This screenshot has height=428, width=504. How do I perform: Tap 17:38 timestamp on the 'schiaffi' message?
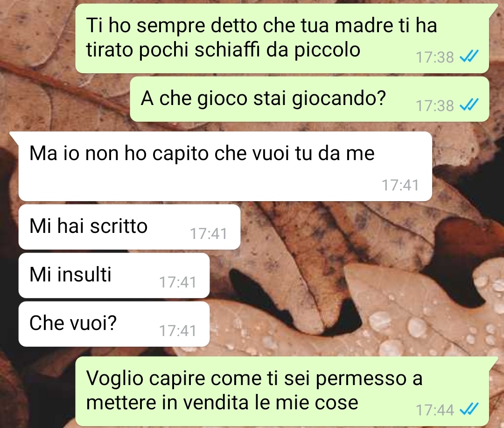[435, 57]
